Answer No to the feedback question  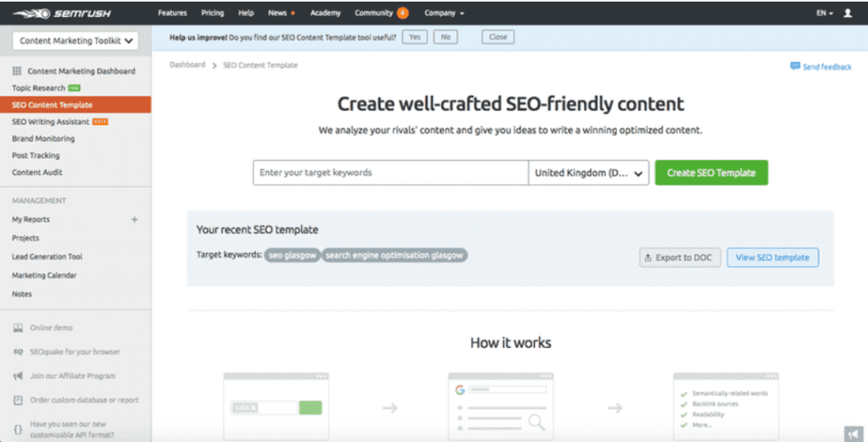[x=446, y=37]
